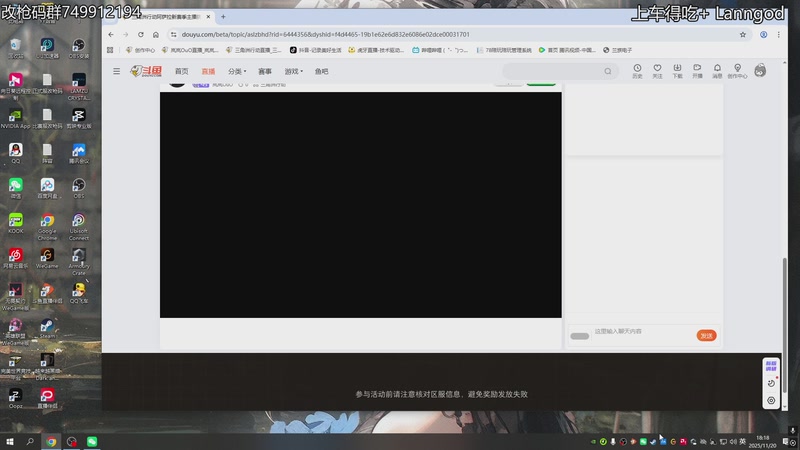This screenshot has height=450, width=800.
Task: Open Chrome apps grid shortcut in bookmarks bar
Action: (x=110, y=50)
